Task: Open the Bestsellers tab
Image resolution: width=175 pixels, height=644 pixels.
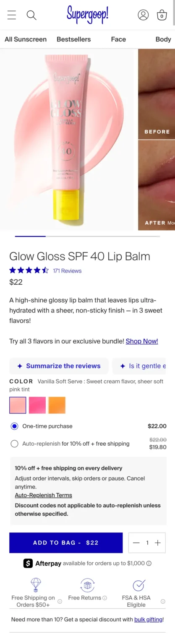Action: click(x=74, y=39)
